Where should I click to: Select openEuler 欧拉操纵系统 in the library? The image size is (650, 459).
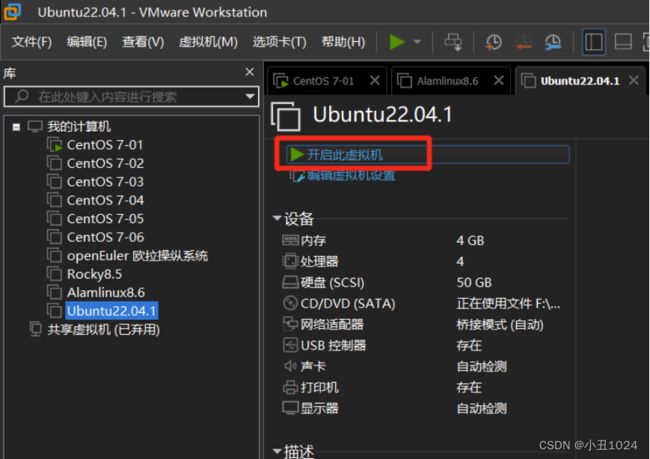[137, 255]
